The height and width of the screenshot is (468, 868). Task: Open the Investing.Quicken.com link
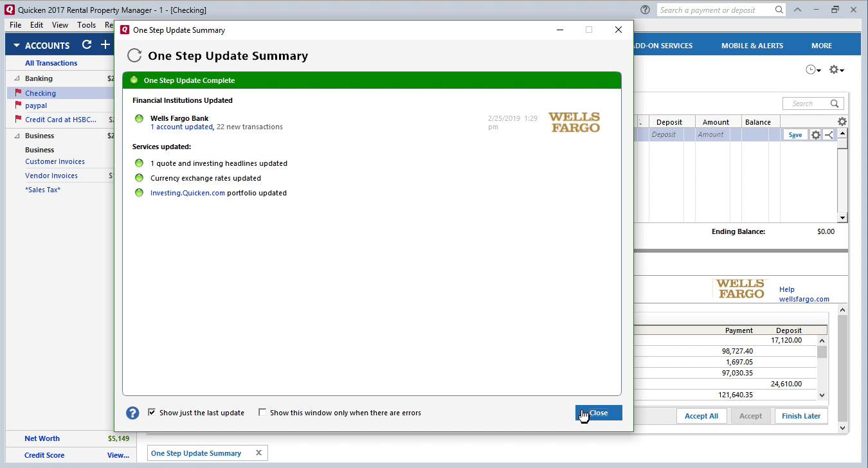188,193
